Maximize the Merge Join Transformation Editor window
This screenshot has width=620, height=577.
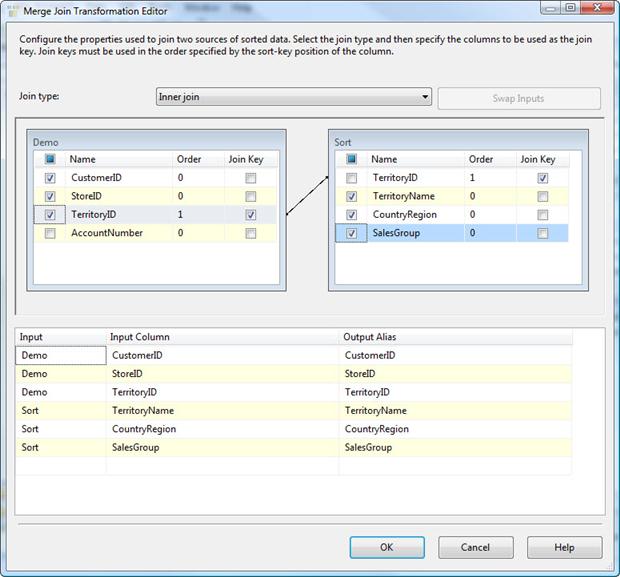pyautogui.click(x=571, y=8)
